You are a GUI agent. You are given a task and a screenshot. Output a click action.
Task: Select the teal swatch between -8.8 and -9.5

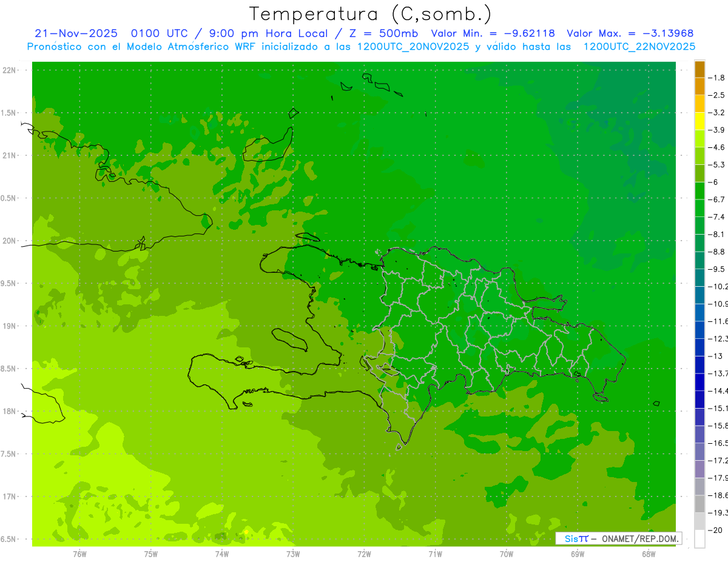point(699,260)
